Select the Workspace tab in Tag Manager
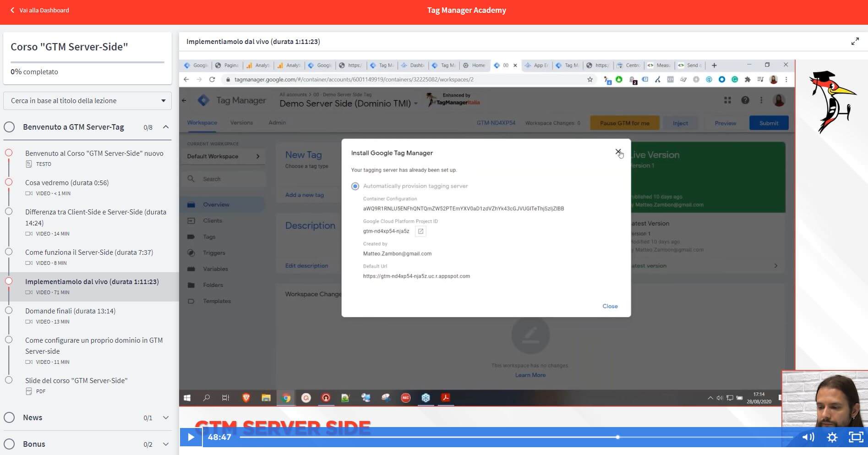The height and width of the screenshot is (455, 868). pos(202,122)
